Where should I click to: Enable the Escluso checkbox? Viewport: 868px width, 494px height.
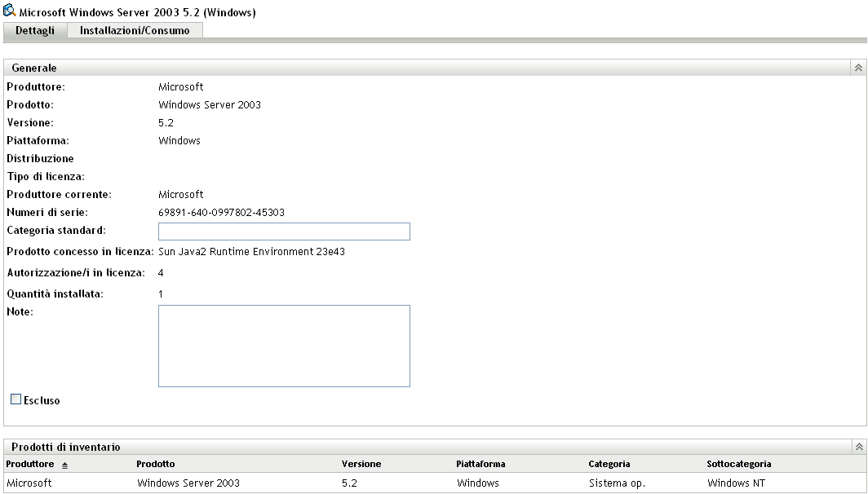coord(16,399)
